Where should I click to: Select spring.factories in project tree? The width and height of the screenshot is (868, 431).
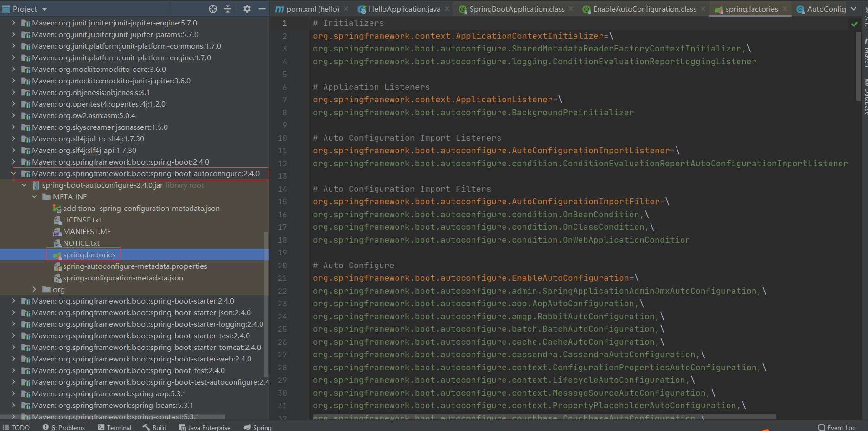click(89, 254)
